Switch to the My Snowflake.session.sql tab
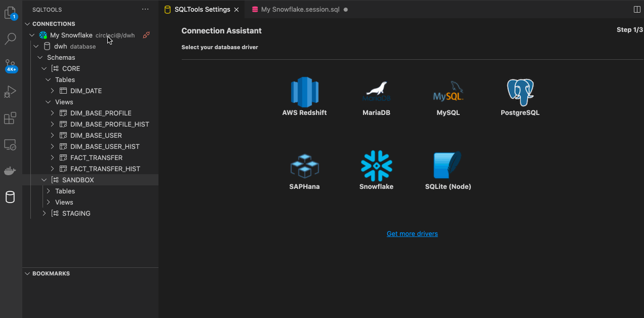The image size is (644, 318). 298,9
